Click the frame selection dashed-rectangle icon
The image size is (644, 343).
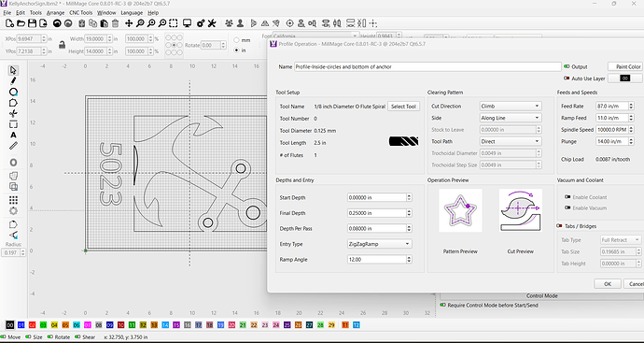[x=174, y=23]
